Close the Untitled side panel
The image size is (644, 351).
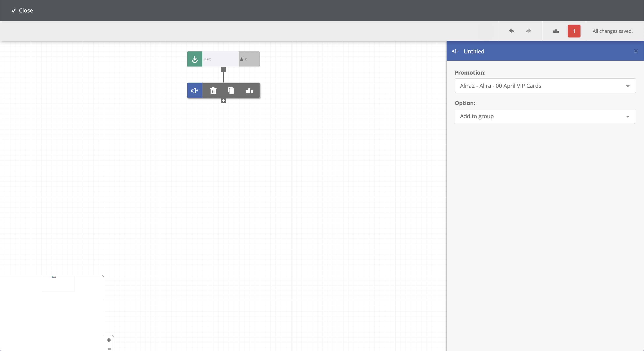[636, 51]
